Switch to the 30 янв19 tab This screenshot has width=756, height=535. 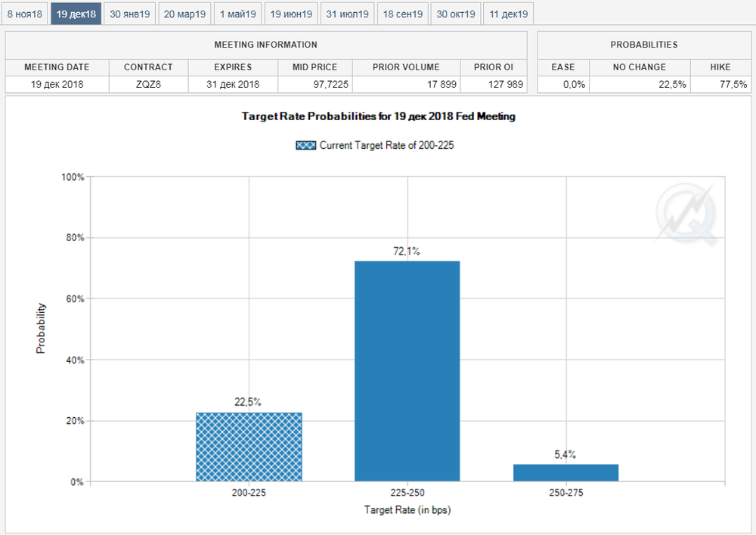(129, 14)
